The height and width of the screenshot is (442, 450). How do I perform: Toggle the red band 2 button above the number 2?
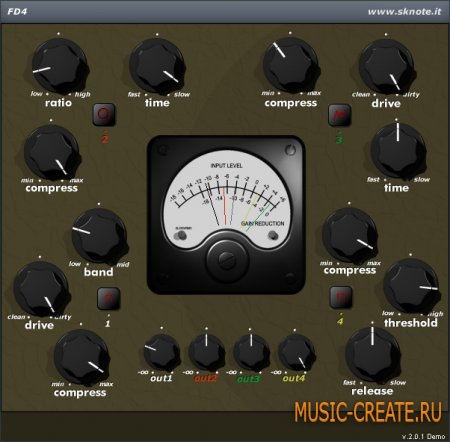104,114
